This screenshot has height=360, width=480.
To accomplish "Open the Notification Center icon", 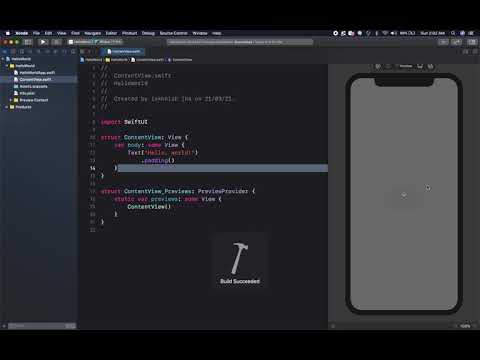I will (471, 33).
